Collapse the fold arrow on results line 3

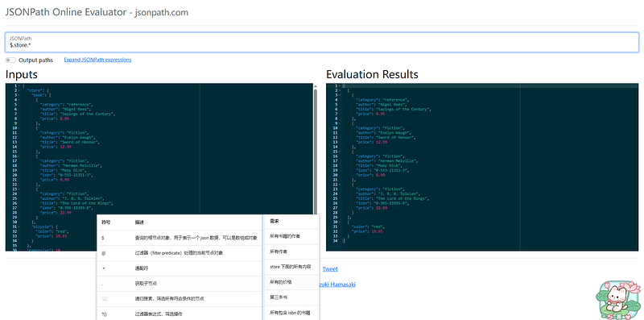[340, 95]
